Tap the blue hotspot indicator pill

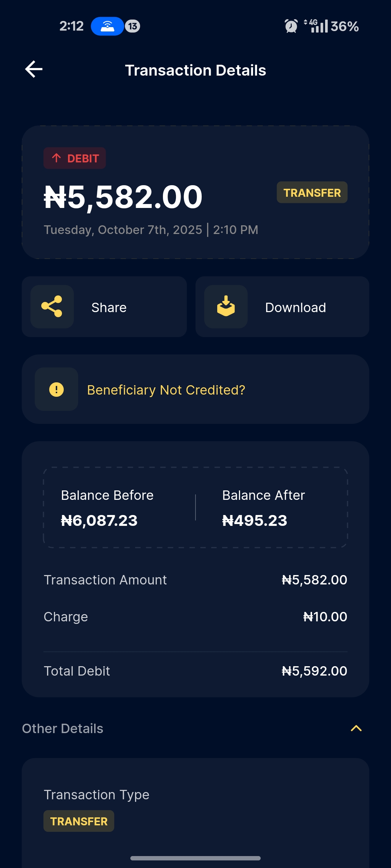click(x=107, y=26)
